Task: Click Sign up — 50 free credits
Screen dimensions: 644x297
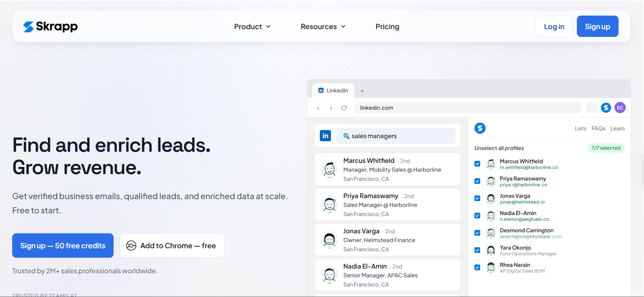Action: (x=63, y=246)
